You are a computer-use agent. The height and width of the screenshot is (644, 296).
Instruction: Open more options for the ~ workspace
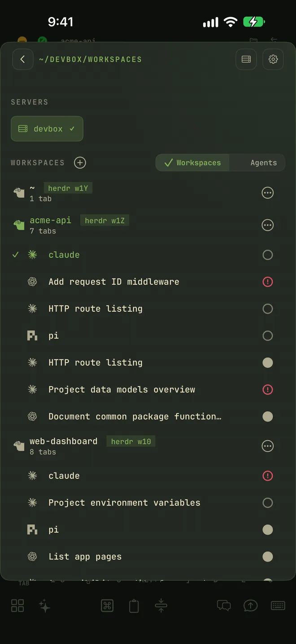click(268, 193)
